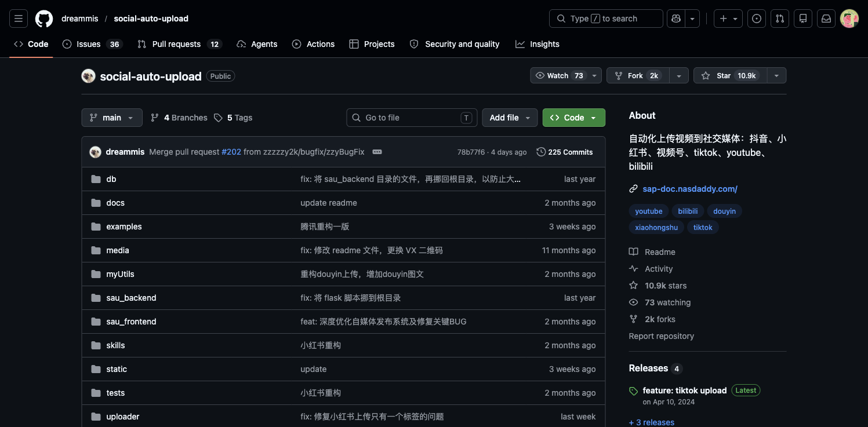Image resolution: width=868 pixels, height=427 pixels.
Task: Open the create new plus dropdown
Action: [728, 19]
